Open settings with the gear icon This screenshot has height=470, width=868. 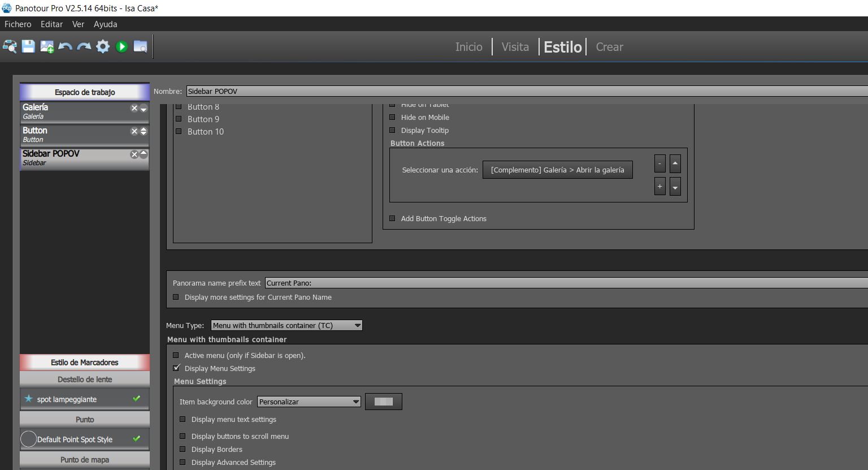coord(103,47)
